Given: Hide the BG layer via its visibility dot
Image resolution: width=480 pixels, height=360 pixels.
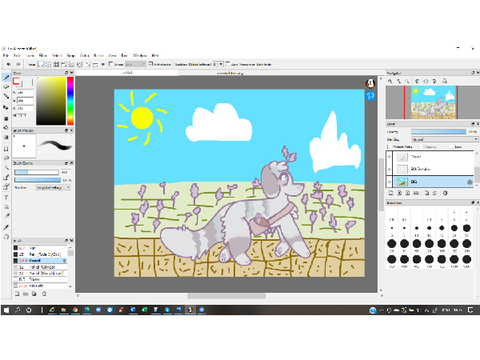Looking at the screenshot, I should [389, 182].
